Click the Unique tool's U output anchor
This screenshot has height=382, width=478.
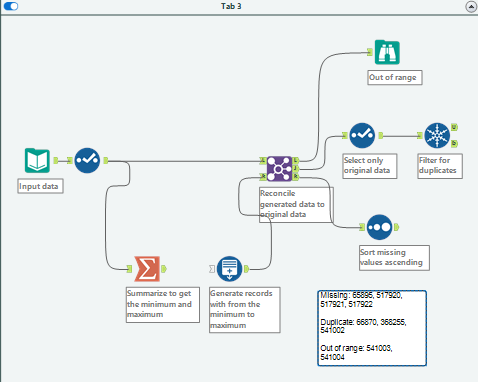(x=454, y=127)
